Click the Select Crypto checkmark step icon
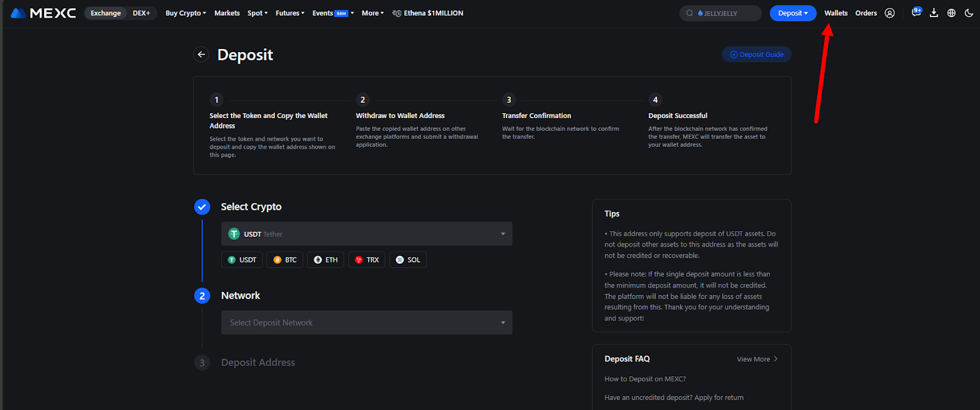 pyautogui.click(x=202, y=207)
